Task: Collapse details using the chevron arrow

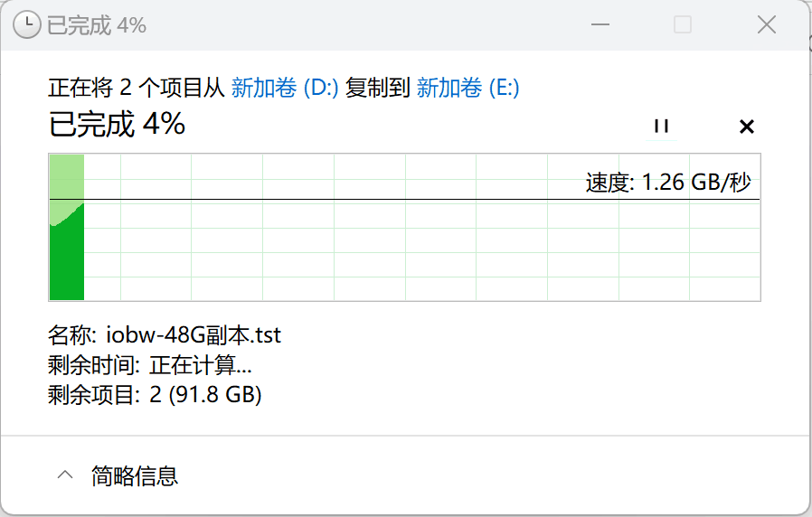Action: click(64, 475)
